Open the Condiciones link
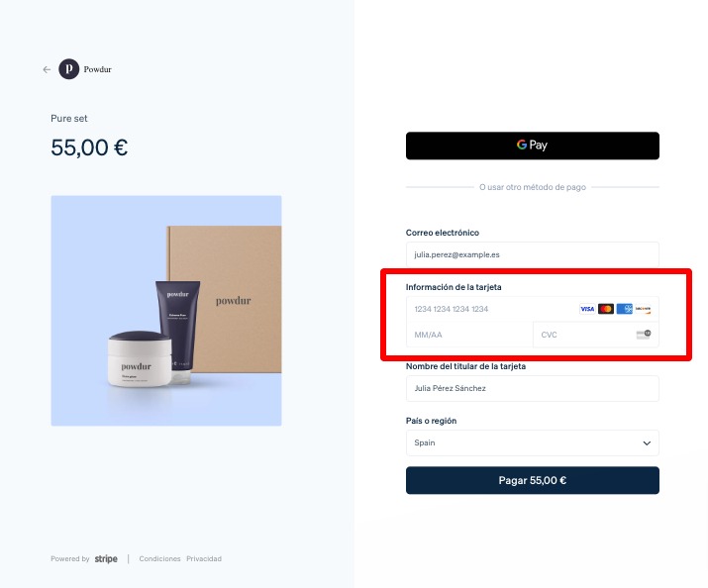Image resolution: width=708 pixels, height=588 pixels. [x=159, y=558]
